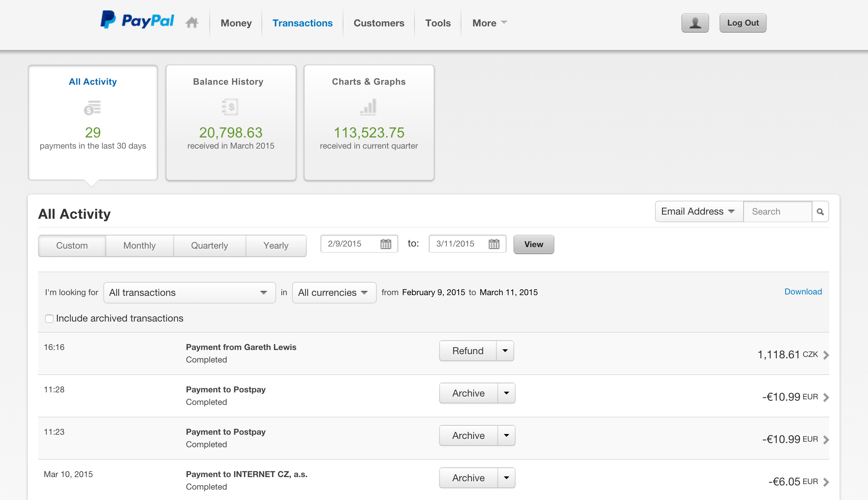Click the search magnifier icon
The height and width of the screenshot is (500, 868).
pos(820,211)
